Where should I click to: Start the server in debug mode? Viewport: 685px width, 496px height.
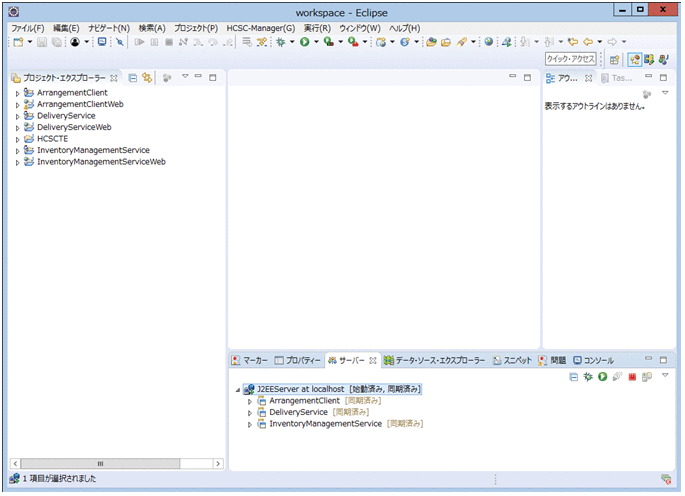[589, 376]
